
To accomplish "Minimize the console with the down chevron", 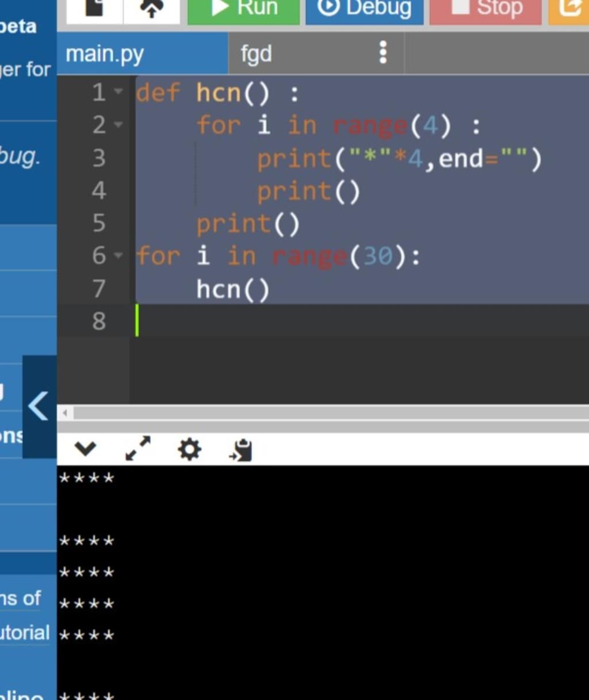I will pos(85,449).
